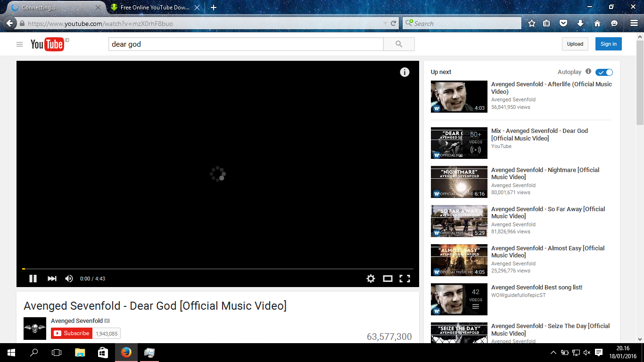The width and height of the screenshot is (644, 362).
Task: Open Avenged Sevenfold - So Far Away link
Action: (548, 213)
